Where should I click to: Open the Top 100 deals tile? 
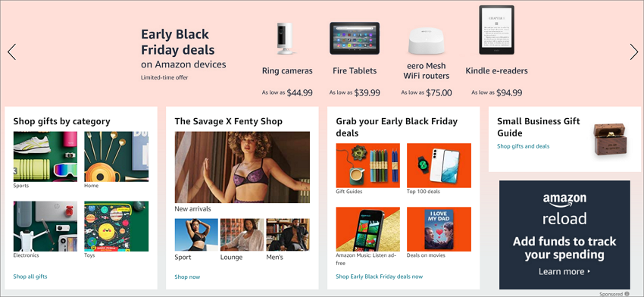[439, 166]
